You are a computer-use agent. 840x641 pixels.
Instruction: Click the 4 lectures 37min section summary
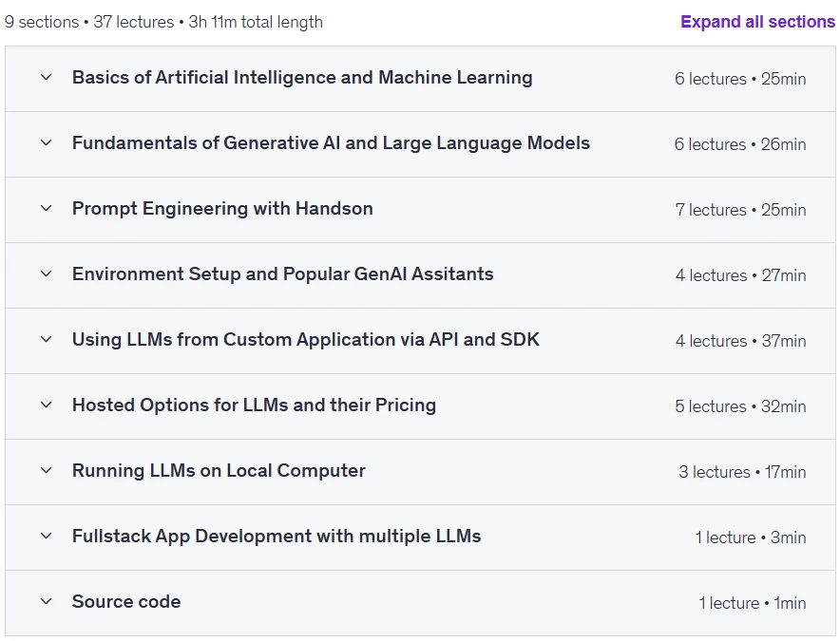[x=740, y=341]
